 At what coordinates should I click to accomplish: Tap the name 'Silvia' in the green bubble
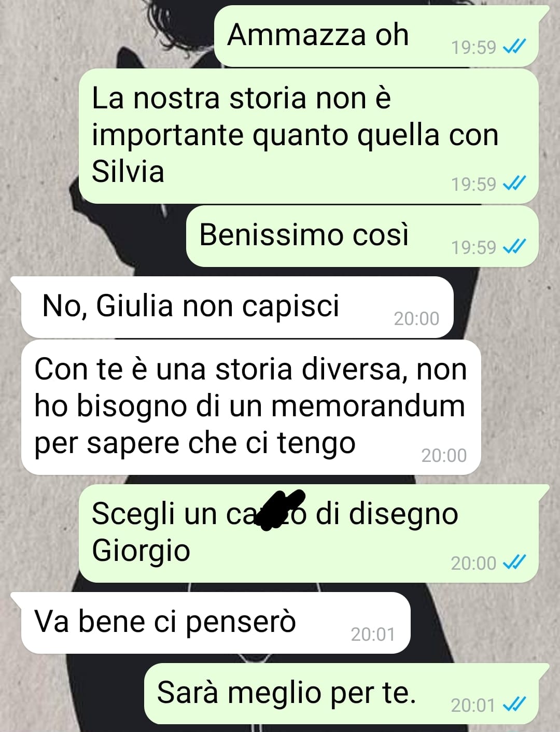(128, 171)
